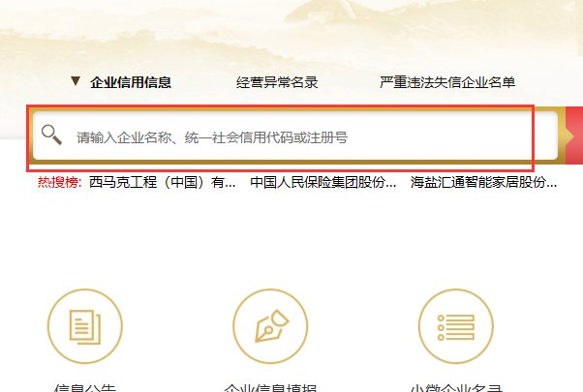Open hot search 海盐汇通智能家居股份...
The image size is (583, 392).
[x=483, y=182]
